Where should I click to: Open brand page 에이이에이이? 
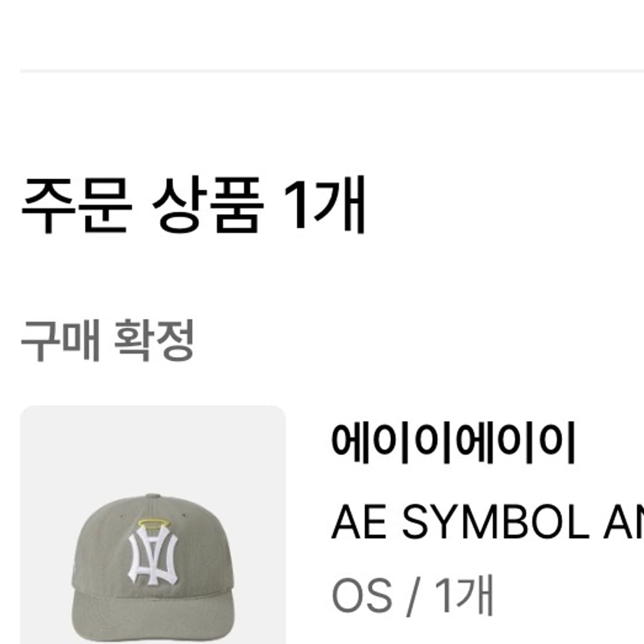point(453,442)
